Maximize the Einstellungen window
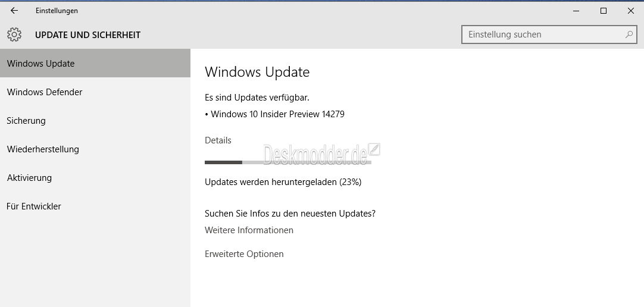644x307 pixels. (604, 11)
